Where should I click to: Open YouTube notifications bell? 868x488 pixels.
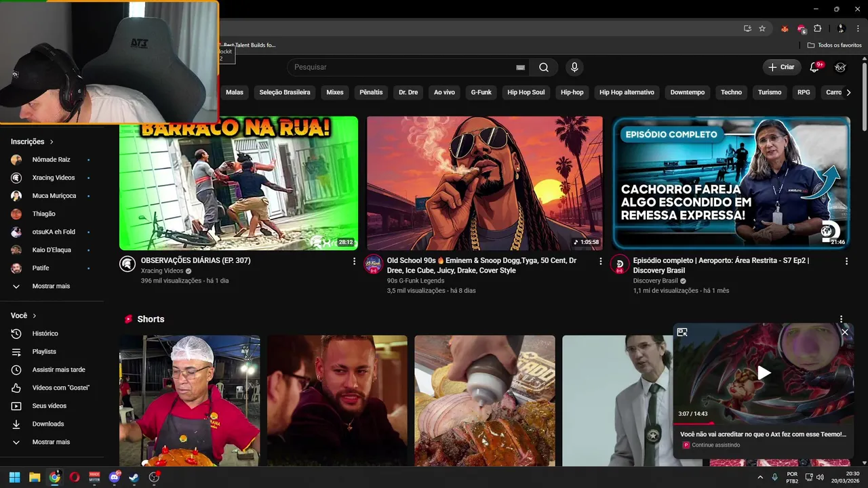click(814, 67)
